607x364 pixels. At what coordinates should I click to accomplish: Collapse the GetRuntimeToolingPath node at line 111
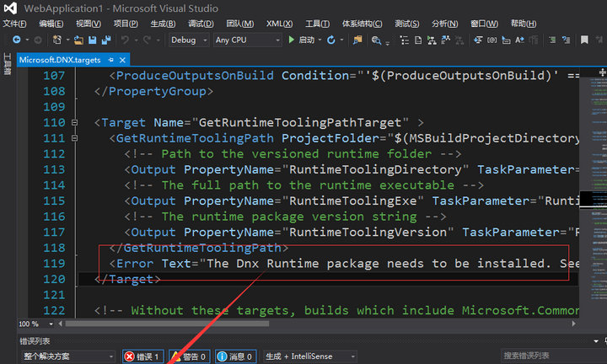tap(74, 138)
